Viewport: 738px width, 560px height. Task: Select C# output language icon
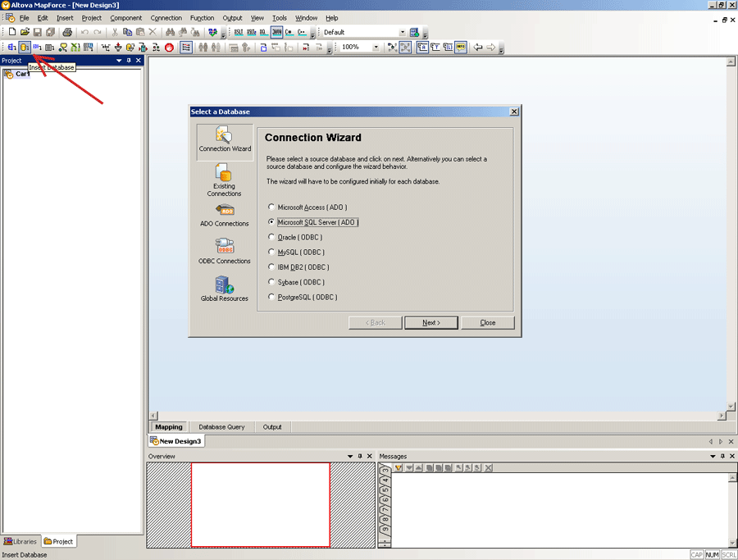pos(289,32)
